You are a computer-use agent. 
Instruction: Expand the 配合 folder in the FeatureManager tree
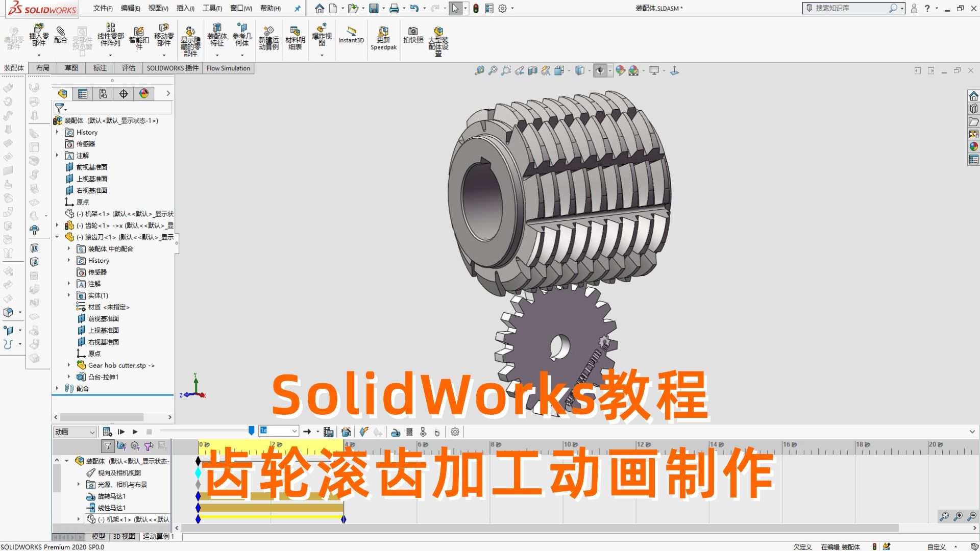(x=57, y=388)
